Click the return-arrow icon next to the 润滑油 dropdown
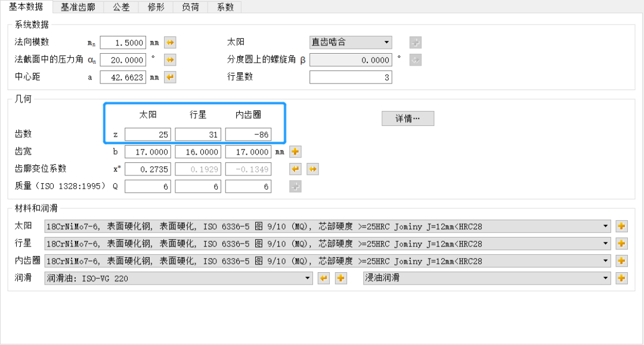Image resolution: width=644 pixels, height=345 pixels. click(x=324, y=278)
